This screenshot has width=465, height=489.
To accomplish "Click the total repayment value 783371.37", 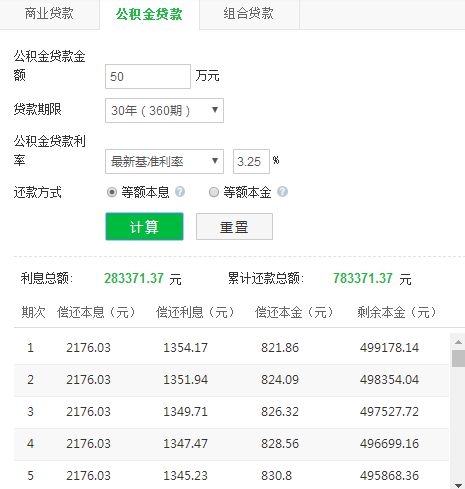I will click(363, 278).
